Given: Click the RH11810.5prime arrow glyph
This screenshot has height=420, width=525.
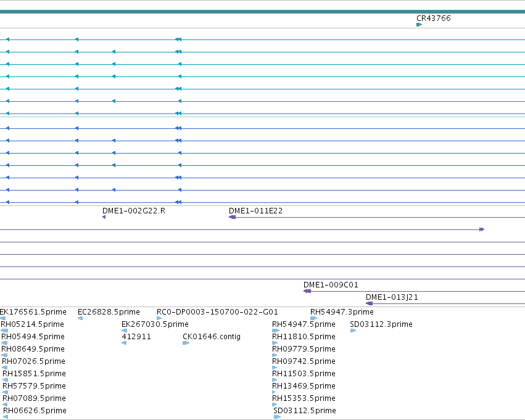Looking at the screenshot, I should 275,343.
